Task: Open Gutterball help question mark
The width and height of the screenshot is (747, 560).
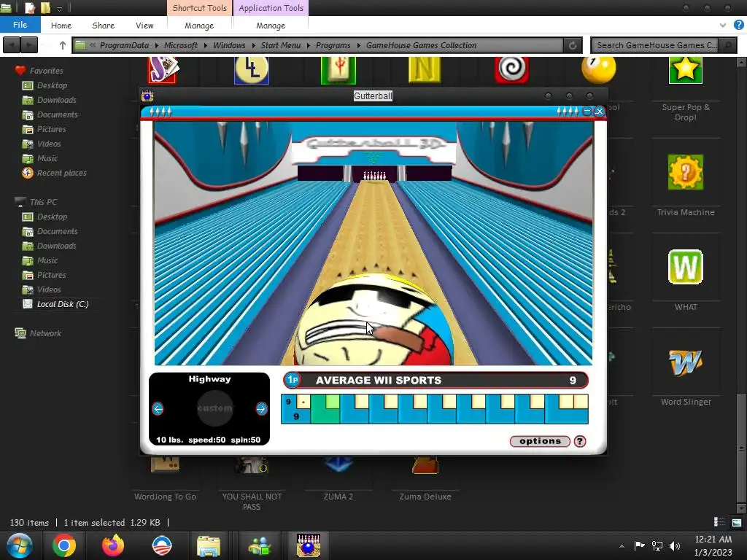Action: 580,441
